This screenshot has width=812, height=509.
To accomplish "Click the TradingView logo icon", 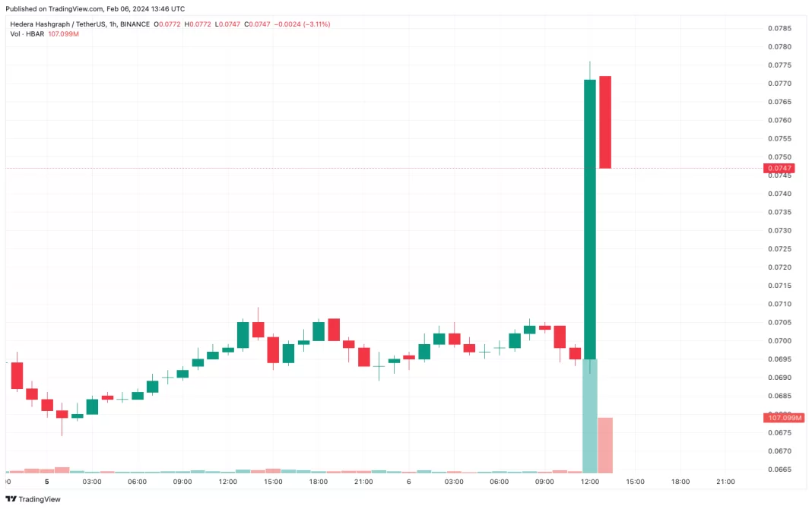I will (x=11, y=499).
